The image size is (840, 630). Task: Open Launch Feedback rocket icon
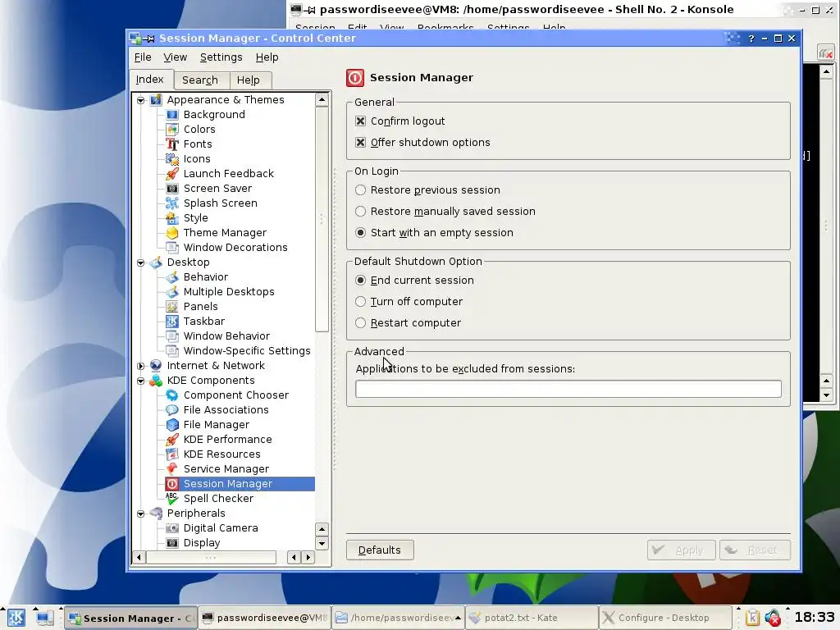click(x=172, y=174)
